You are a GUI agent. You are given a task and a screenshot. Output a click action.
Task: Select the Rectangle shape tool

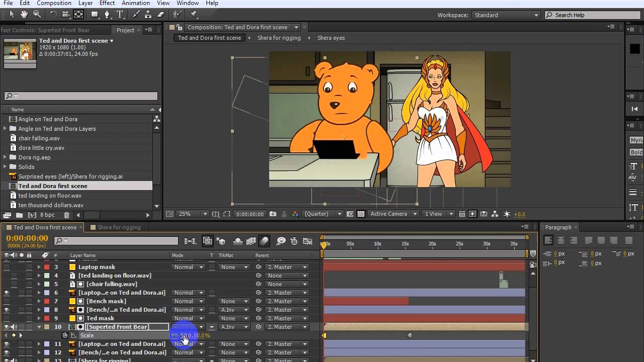click(x=94, y=15)
